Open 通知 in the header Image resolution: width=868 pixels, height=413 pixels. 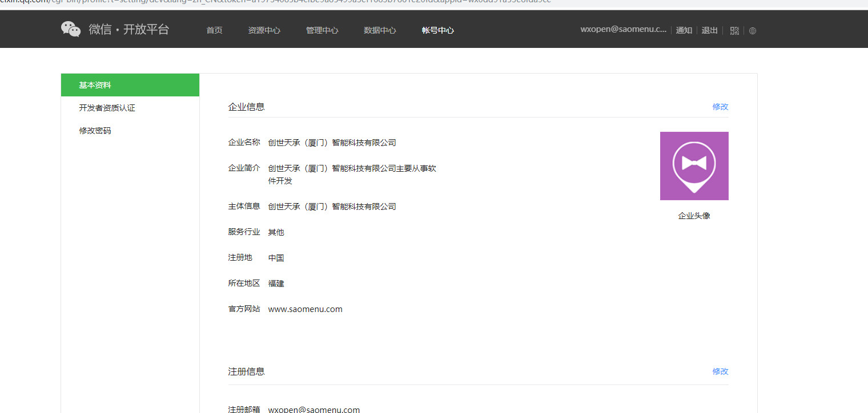point(684,30)
